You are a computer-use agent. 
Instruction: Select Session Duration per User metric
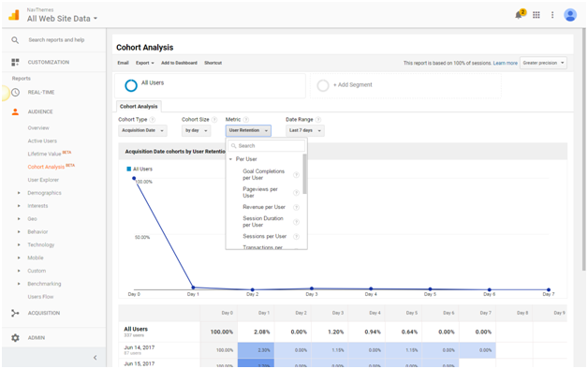(x=263, y=222)
